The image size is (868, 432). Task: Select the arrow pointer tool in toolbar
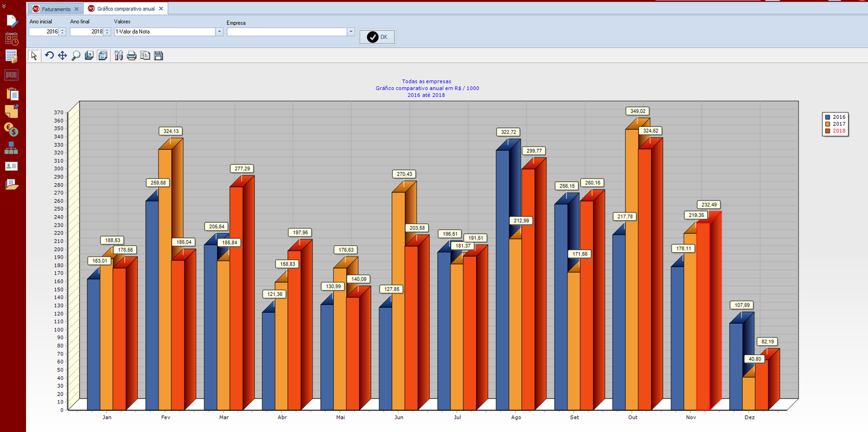tap(34, 55)
